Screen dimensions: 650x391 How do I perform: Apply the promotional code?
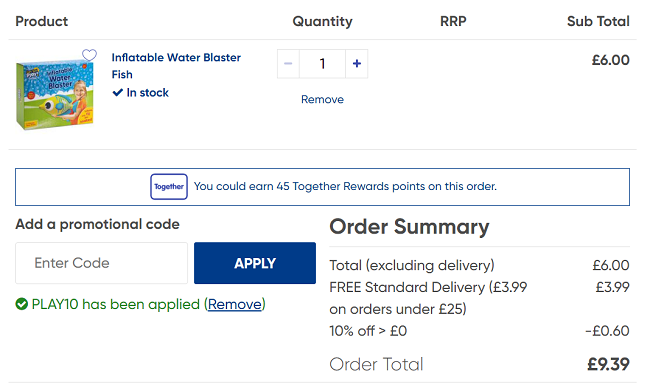pos(255,263)
